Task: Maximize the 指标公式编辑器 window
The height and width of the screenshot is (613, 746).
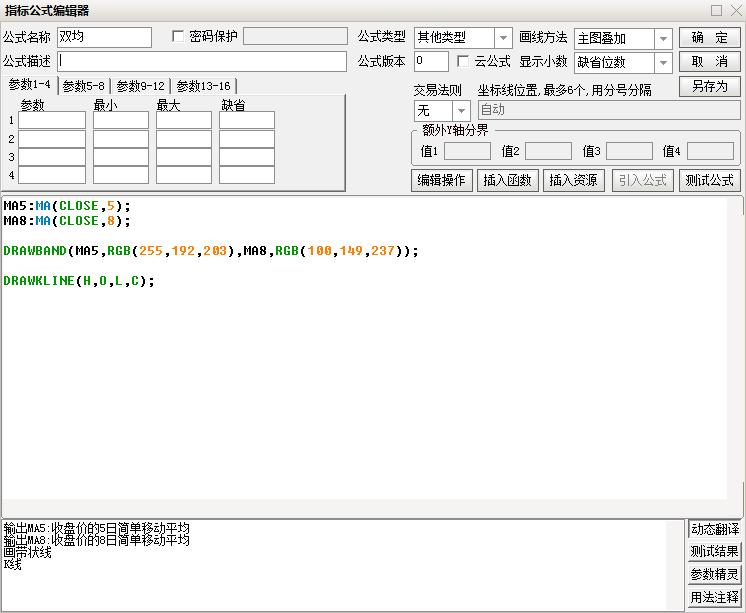Action: (716, 10)
